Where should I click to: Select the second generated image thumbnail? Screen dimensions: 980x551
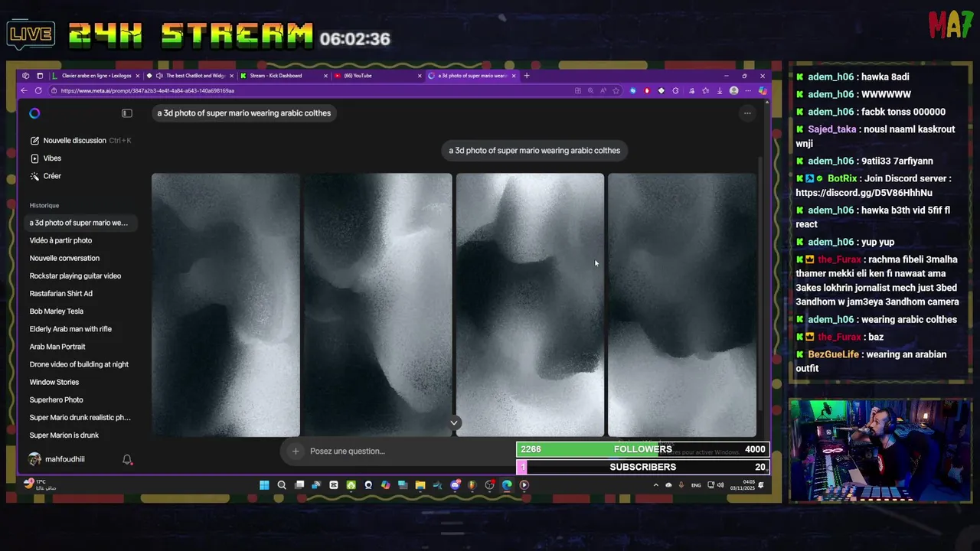(377, 305)
